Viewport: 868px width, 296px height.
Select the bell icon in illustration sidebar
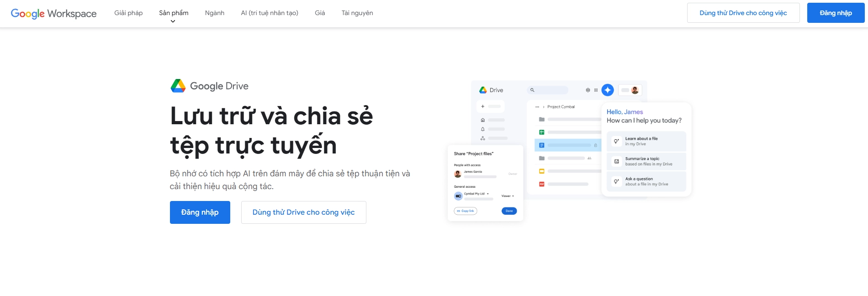tap(483, 129)
